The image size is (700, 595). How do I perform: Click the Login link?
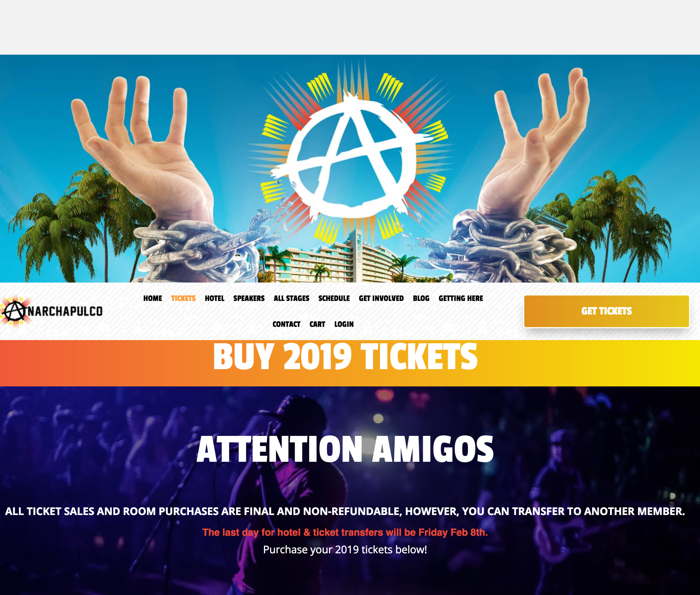[344, 324]
